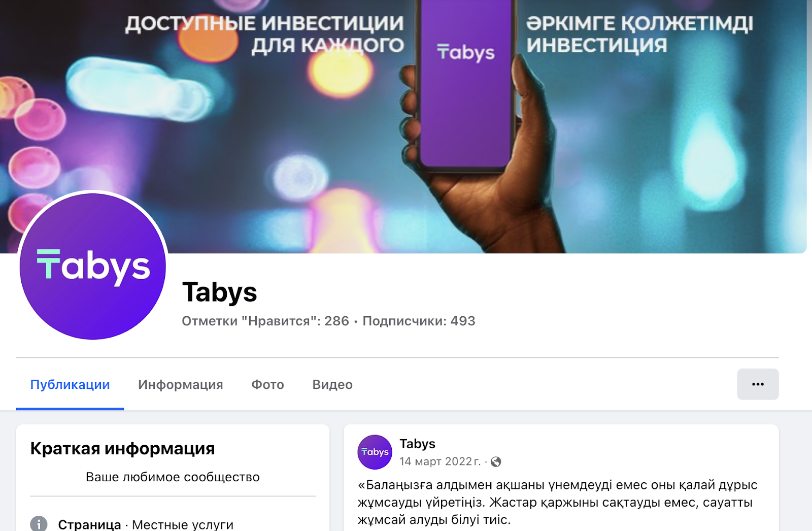812x531 pixels.
Task: Open the Tabys page profile picture
Action: tap(93, 266)
